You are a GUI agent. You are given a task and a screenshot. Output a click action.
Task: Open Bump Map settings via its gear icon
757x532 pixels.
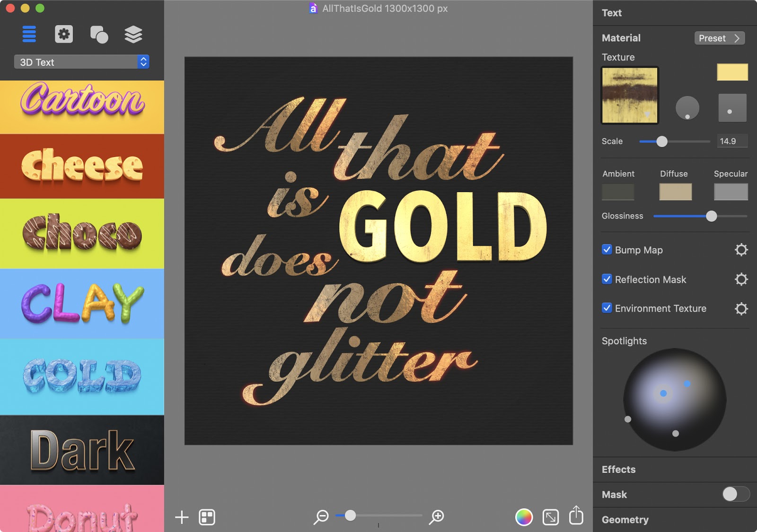[x=742, y=250]
